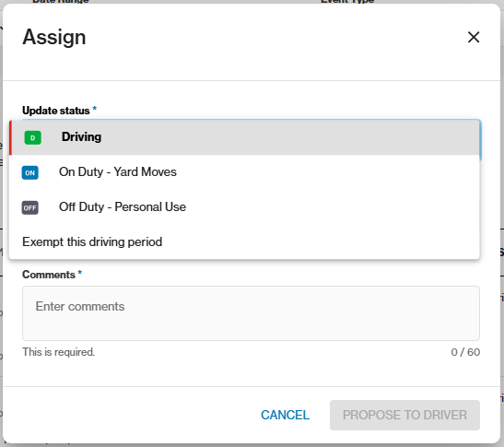
Task: Click the Comments field label
Action: (x=49, y=275)
